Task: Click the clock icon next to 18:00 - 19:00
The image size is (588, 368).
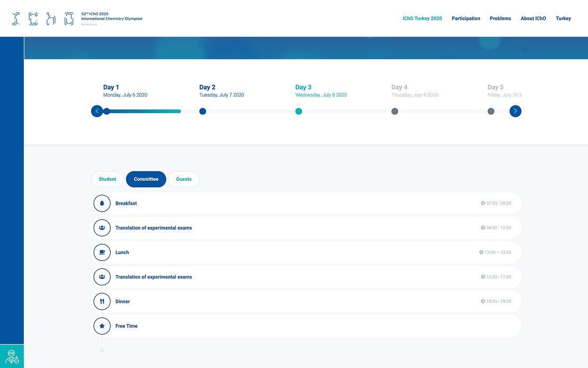Action: pyautogui.click(x=483, y=301)
